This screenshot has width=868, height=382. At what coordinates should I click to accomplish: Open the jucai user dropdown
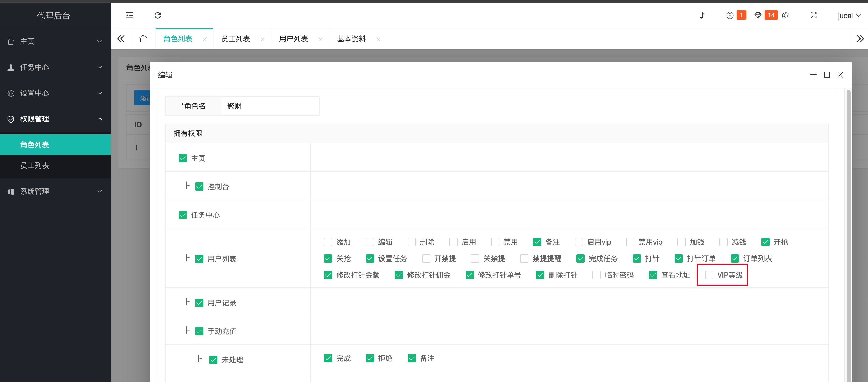849,16
